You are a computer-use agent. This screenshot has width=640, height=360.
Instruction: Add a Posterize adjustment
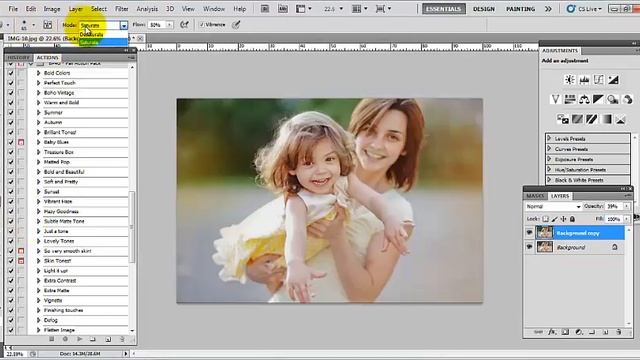[577, 119]
